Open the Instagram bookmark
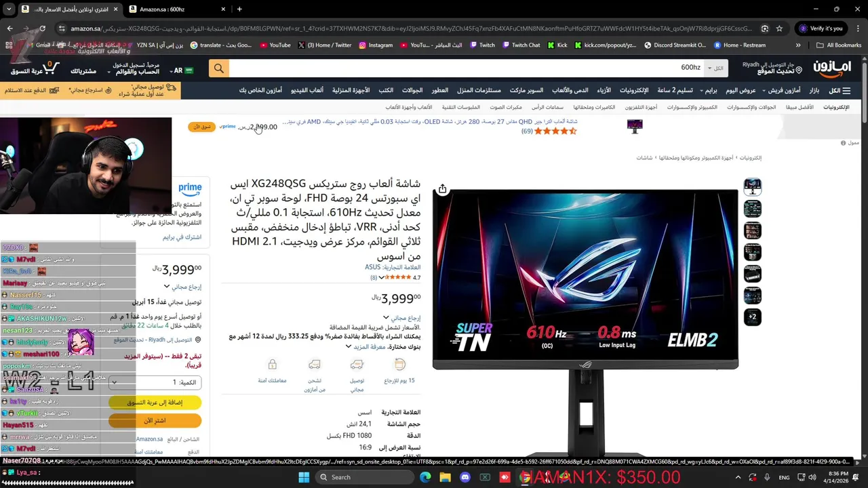Screen dimensions: 868x488 pyautogui.click(x=376, y=45)
